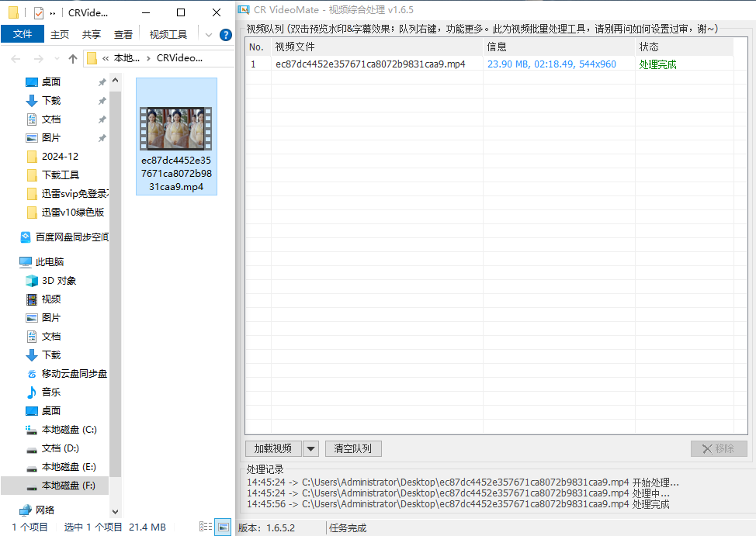Select 网络 in navigation pane
This screenshot has width=756, height=536.
point(44,510)
